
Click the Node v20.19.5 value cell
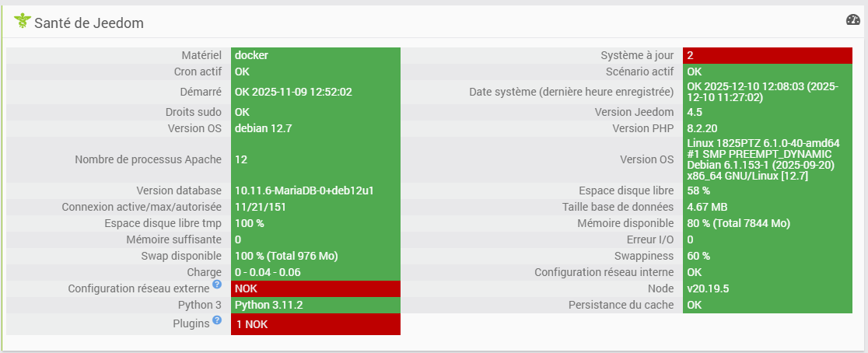click(768, 288)
